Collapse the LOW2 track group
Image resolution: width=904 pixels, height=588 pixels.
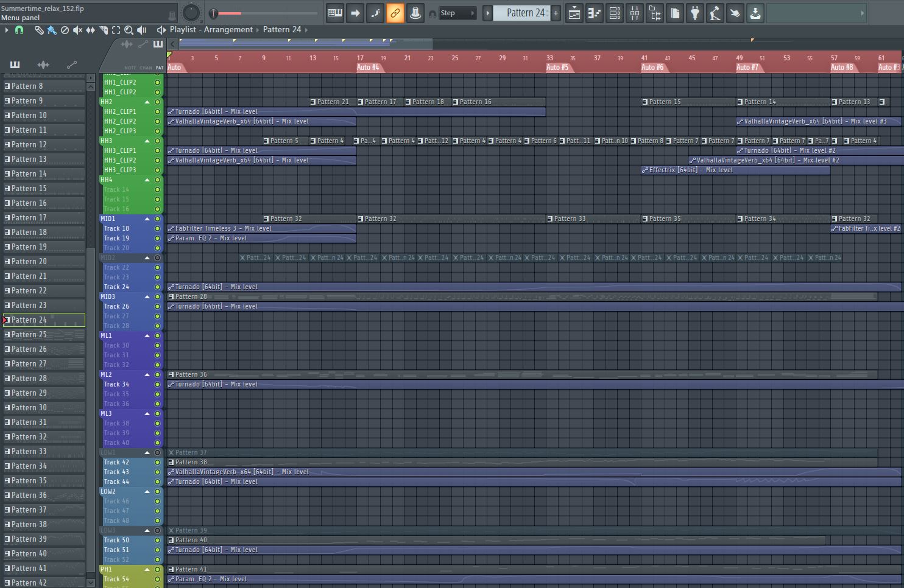(147, 491)
